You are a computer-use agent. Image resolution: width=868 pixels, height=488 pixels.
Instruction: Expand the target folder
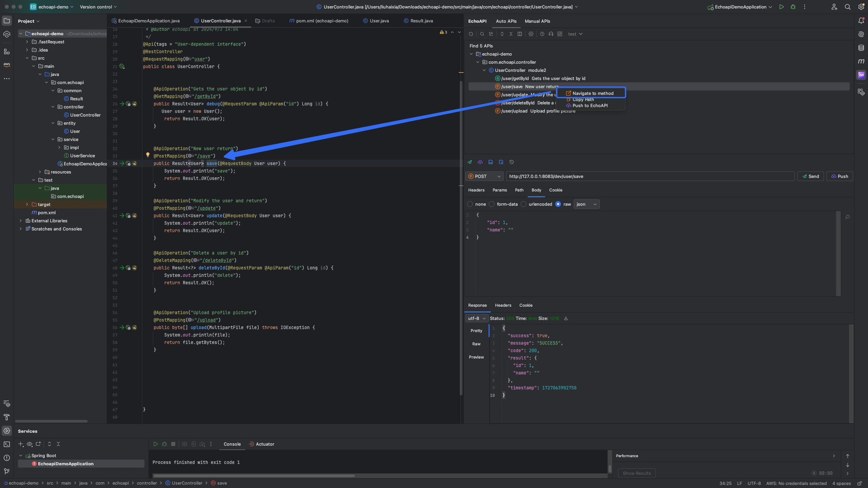pos(27,204)
